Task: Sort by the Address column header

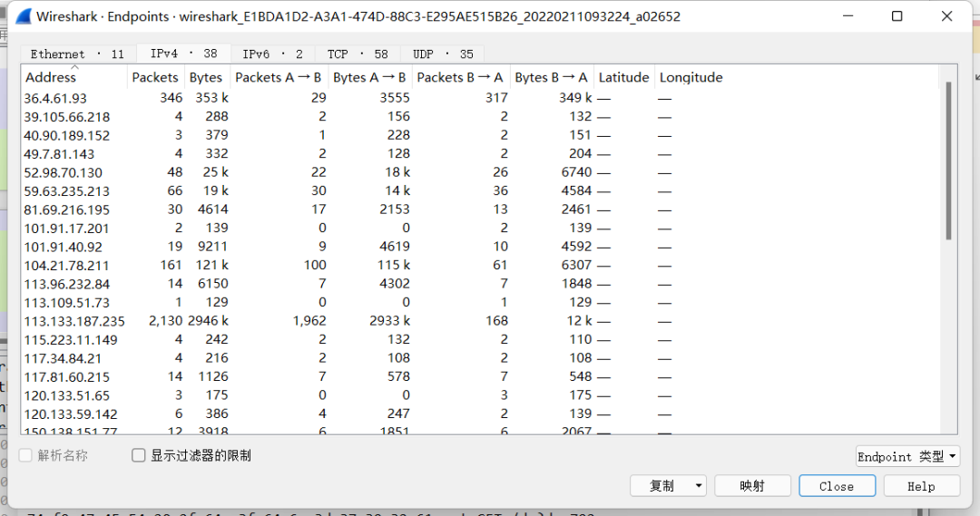Action: pyautogui.click(x=73, y=77)
